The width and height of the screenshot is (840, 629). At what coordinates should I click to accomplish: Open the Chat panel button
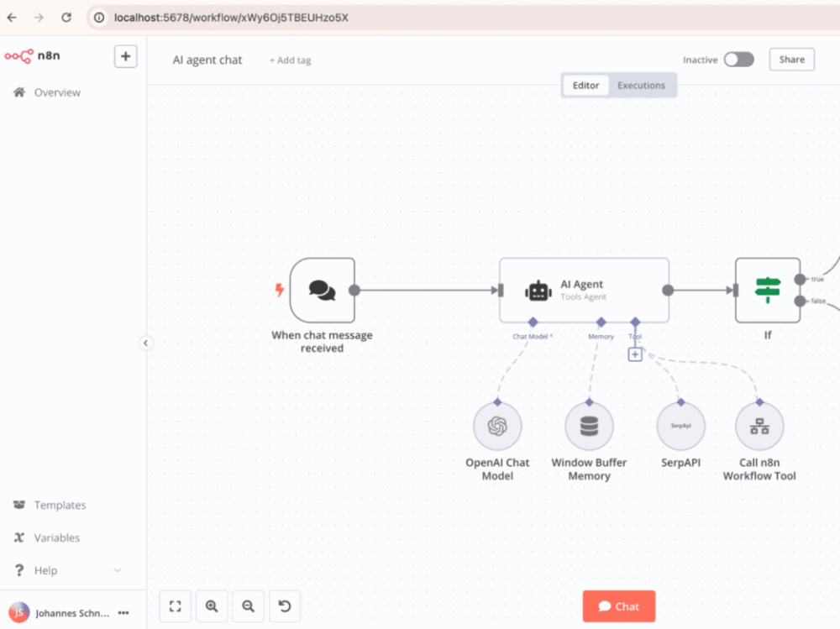pos(619,606)
